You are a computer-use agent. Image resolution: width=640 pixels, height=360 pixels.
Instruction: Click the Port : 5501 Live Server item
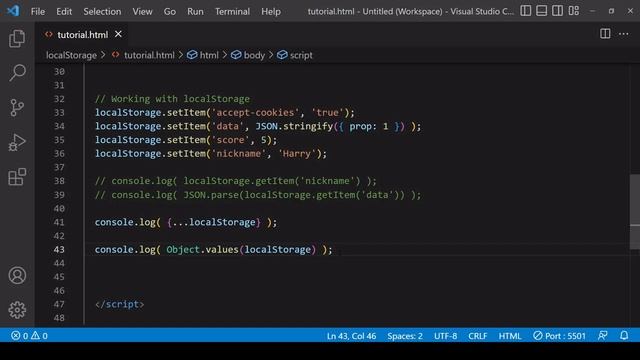pyautogui.click(x=559, y=336)
